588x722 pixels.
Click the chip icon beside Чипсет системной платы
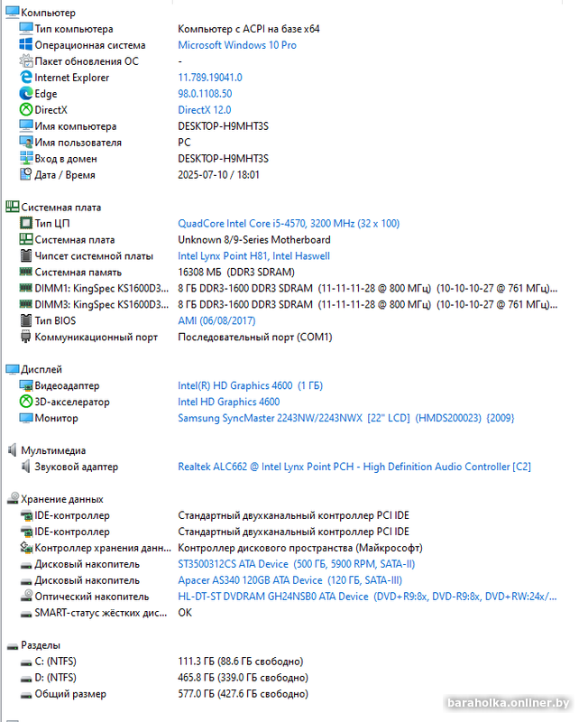point(26,255)
